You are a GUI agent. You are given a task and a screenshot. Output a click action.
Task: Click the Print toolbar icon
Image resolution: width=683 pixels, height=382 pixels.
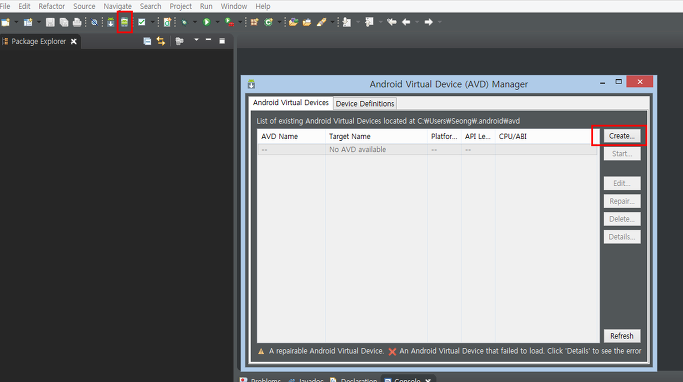[x=77, y=22]
